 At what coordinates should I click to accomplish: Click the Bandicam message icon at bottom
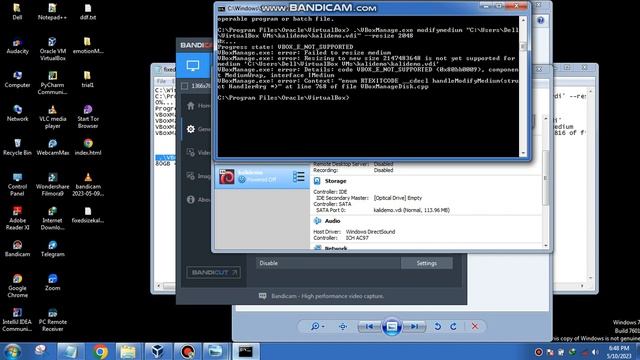(262, 296)
